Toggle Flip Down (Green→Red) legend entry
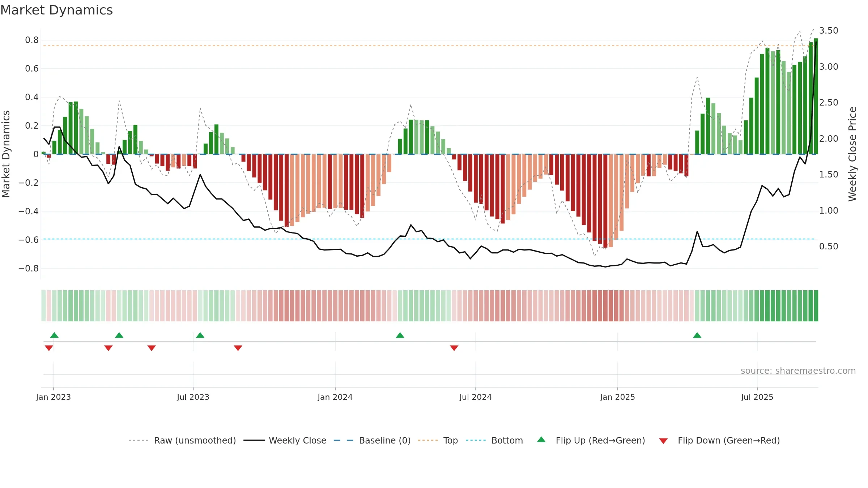 (x=719, y=440)
